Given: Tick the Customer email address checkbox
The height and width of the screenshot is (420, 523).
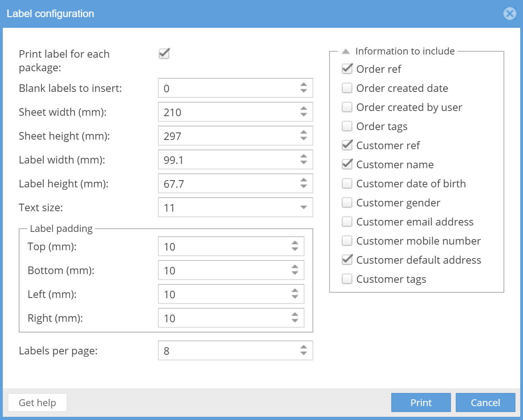Looking at the screenshot, I should pos(347,222).
